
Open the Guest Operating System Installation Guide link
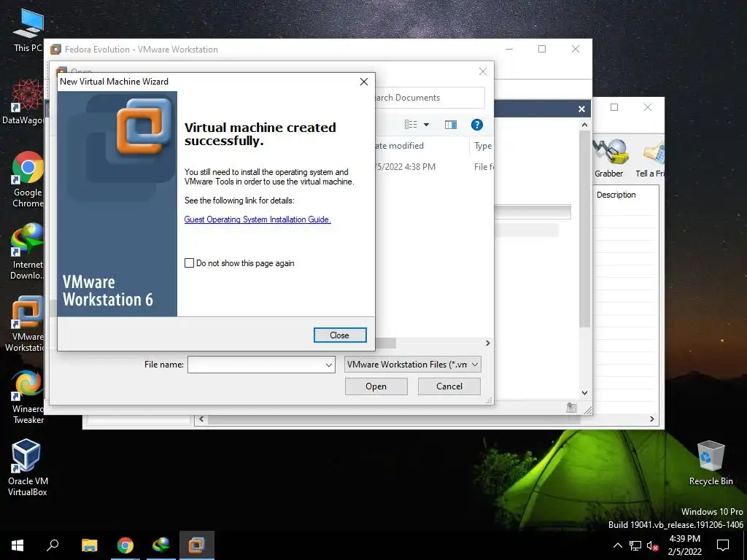click(258, 219)
